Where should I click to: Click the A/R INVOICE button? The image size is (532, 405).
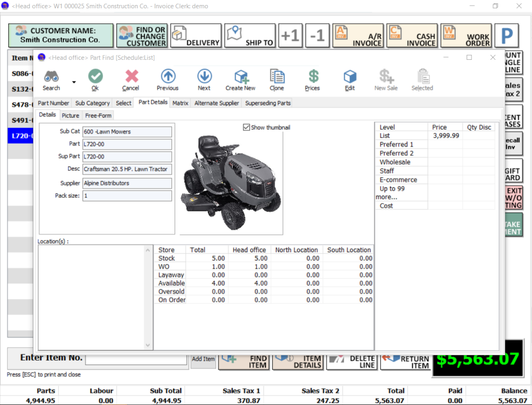(x=358, y=35)
